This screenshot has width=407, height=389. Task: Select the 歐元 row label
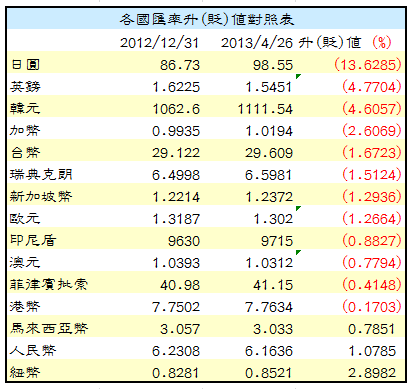point(25,219)
